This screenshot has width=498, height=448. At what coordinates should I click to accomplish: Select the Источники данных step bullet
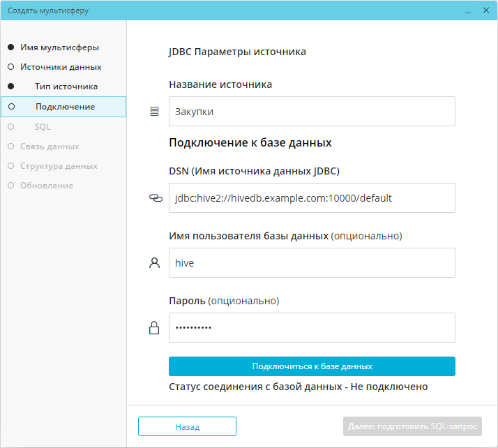coord(10,67)
